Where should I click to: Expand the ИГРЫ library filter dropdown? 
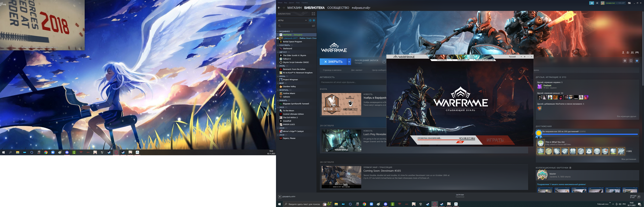coord(306,20)
